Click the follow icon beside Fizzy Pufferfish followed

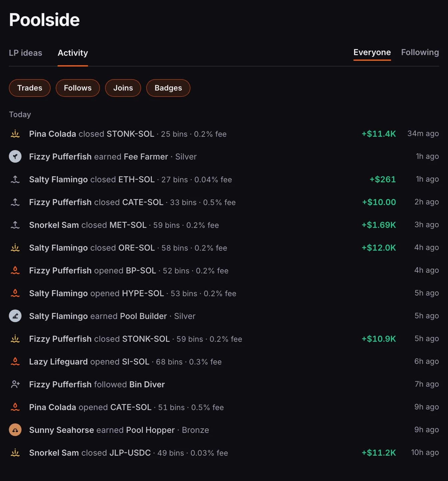click(15, 384)
